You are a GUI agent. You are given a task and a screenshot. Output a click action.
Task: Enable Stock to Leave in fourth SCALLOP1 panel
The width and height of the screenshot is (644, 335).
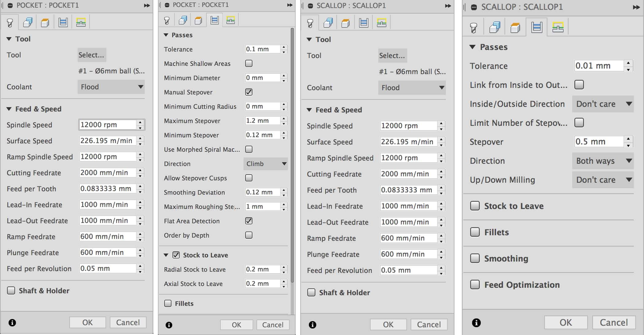pyautogui.click(x=475, y=206)
